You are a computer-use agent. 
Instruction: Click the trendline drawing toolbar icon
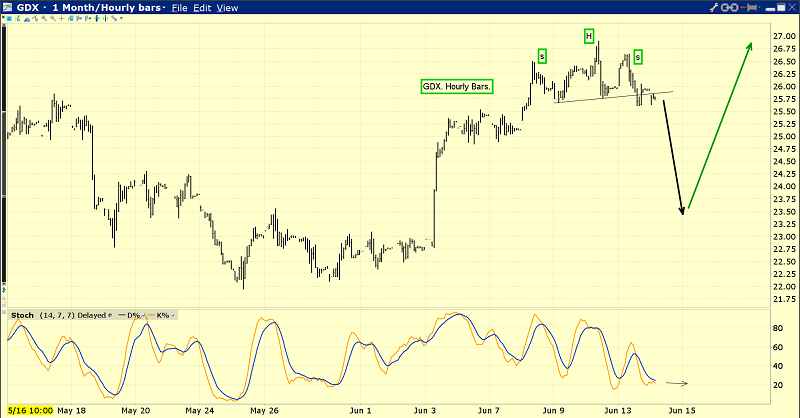tap(35, 18)
